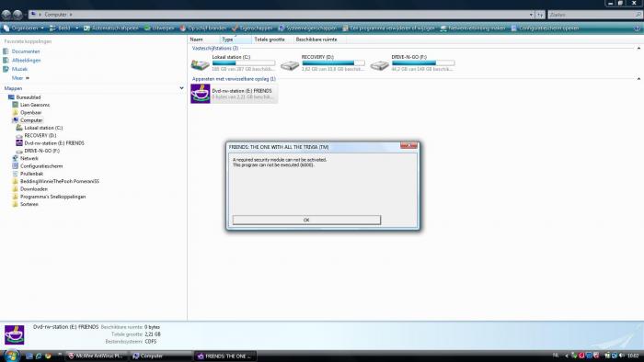This screenshot has width=644, height=362.
Task: Select Lokaal station (C:) in folder tree
Action: coord(43,128)
